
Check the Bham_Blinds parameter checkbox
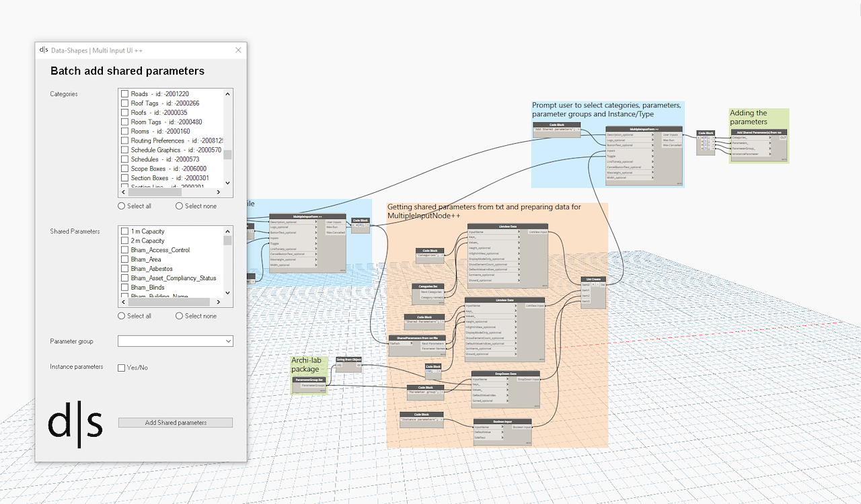coord(124,288)
